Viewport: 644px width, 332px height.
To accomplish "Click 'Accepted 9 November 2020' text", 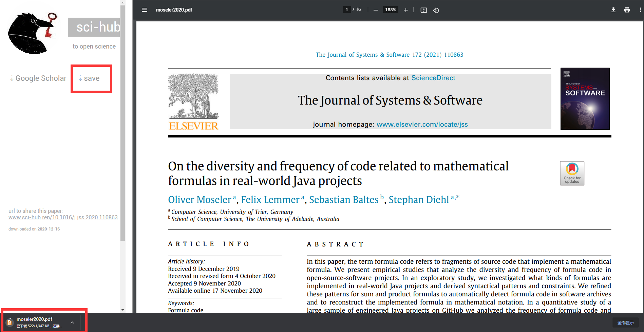I will [x=204, y=283].
